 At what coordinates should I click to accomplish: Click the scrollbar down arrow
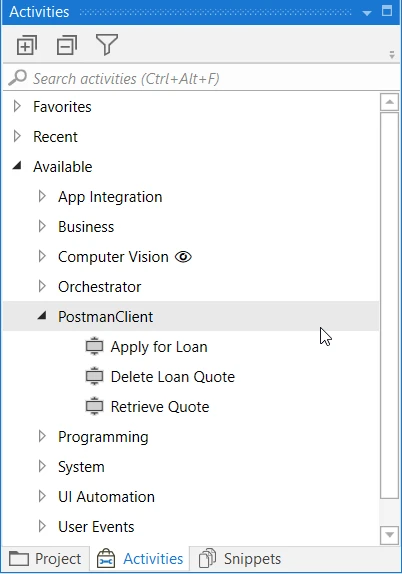point(390,535)
